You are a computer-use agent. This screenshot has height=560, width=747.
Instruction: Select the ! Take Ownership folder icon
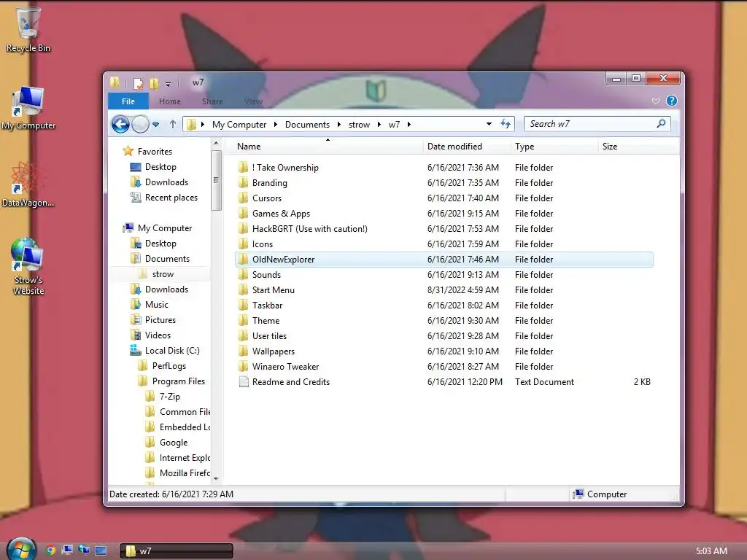pos(243,167)
